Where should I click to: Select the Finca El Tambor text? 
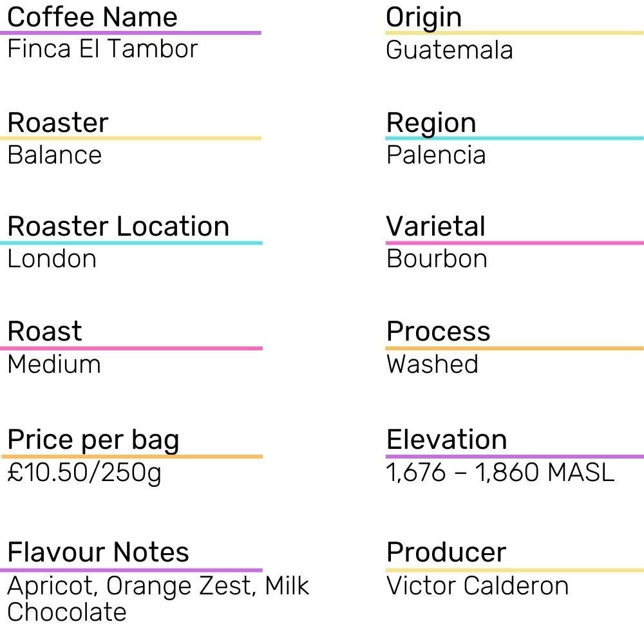pos(102,49)
